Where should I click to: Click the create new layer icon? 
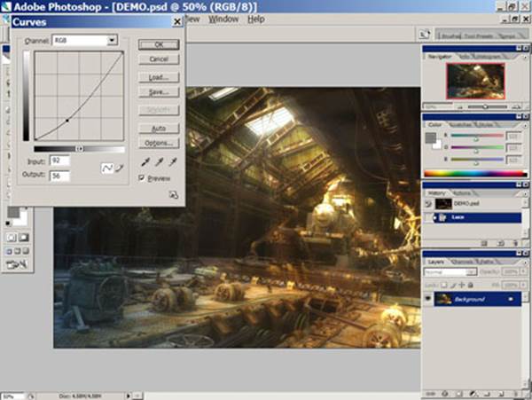click(502, 394)
